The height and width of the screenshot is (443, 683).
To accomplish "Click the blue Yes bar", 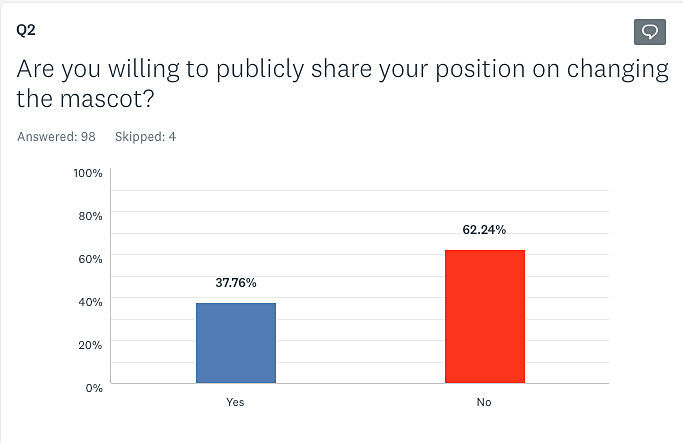I will [x=236, y=343].
